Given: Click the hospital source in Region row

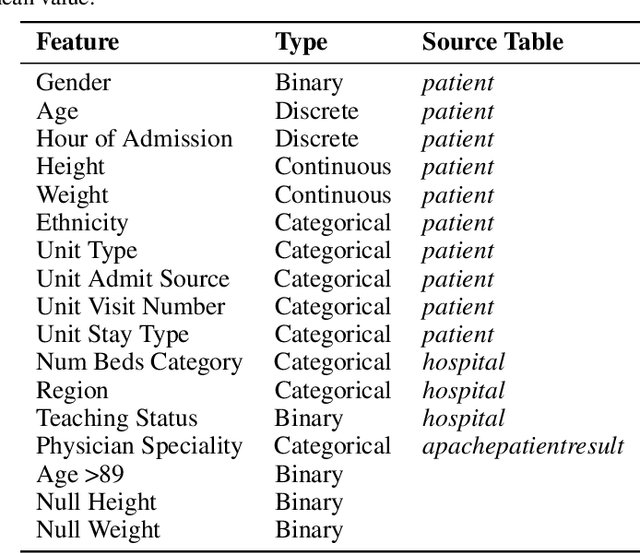Looking at the screenshot, I should click(x=463, y=391).
